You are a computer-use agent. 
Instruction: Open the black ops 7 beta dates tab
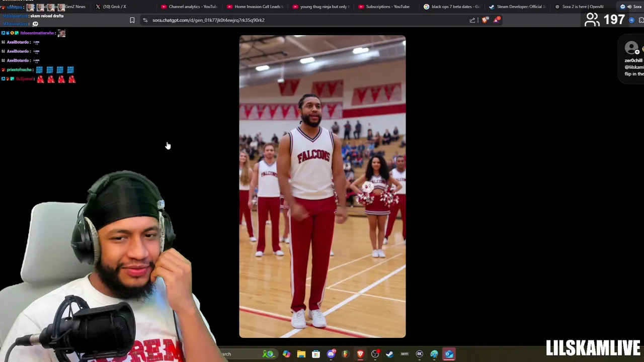tap(452, 7)
